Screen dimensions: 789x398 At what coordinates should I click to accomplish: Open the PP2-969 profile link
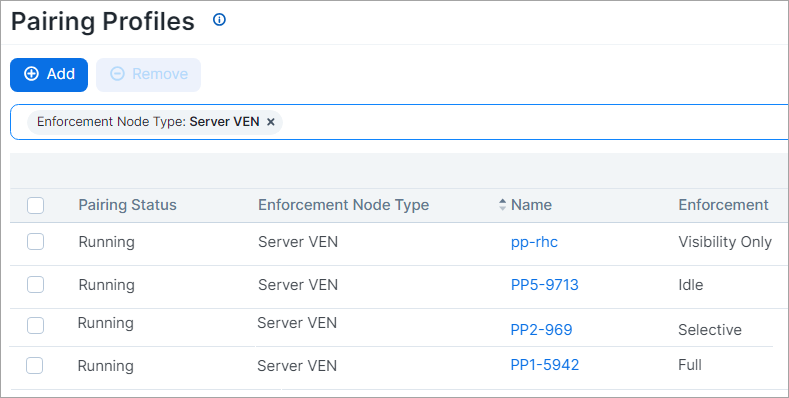(x=541, y=330)
